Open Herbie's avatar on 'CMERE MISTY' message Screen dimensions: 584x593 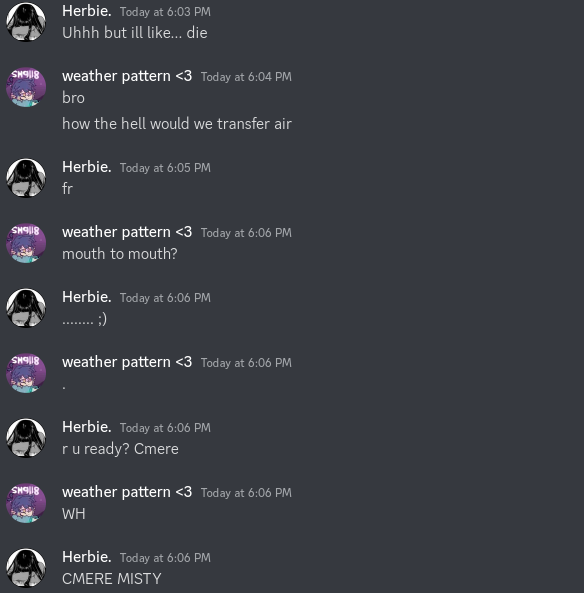click(x=26, y=568)
